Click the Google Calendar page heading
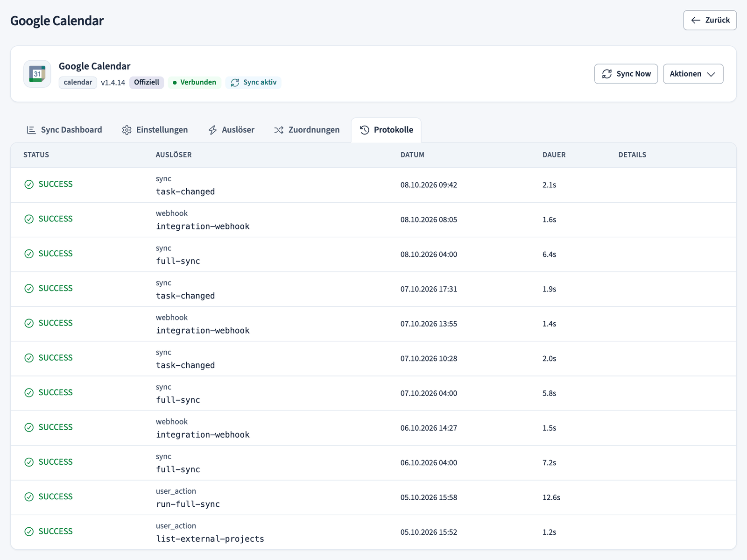The height and width of the screenshot is (560, 747). click(57, 21)
